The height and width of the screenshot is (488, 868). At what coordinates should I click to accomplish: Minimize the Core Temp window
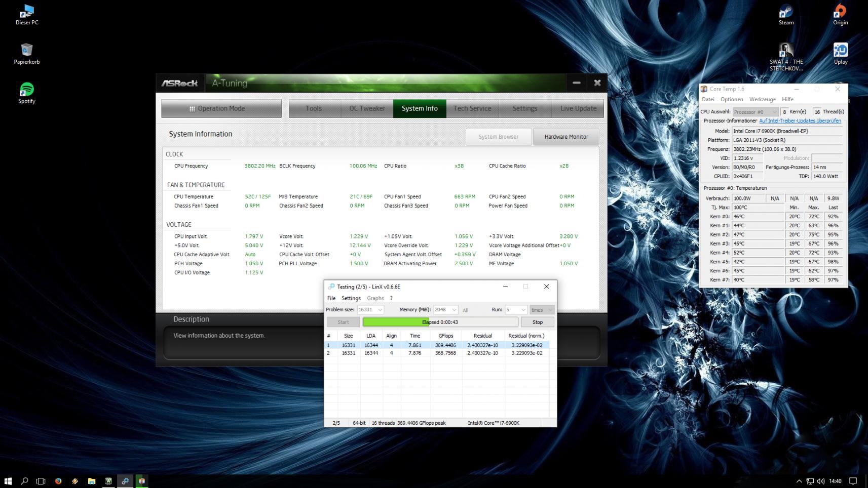click(x=796, y=89)
